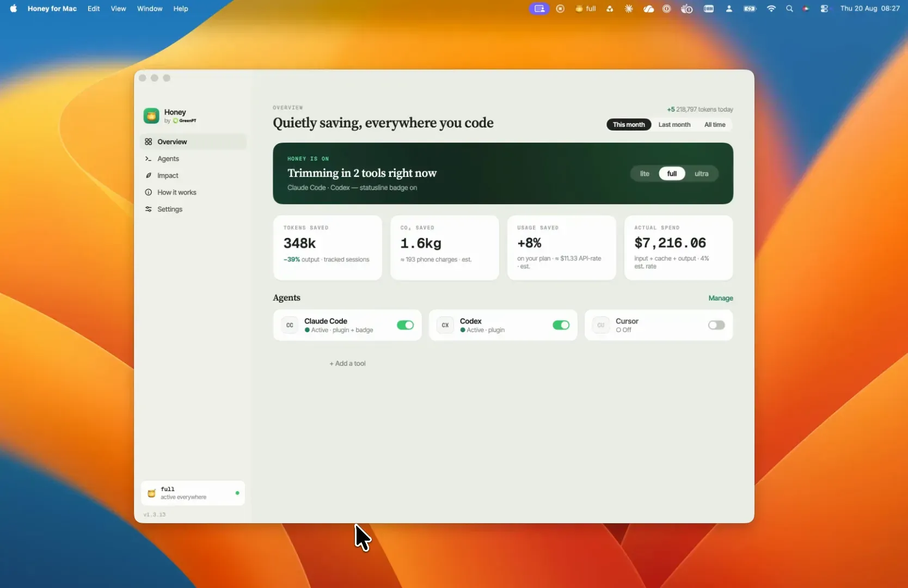This screenshot has height=588, width=908.
Task: Open the Usage Saved +8% card
Action: click(x=562, y=248)
